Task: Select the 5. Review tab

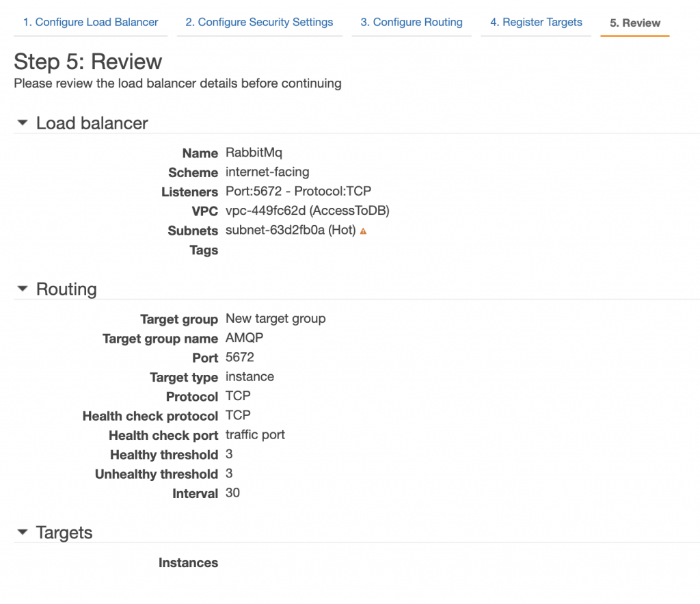Action: (x=635, y=23)
